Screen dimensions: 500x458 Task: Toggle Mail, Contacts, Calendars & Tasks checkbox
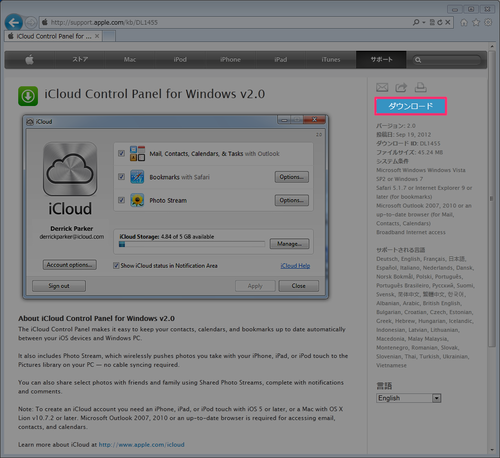(121, 153)
